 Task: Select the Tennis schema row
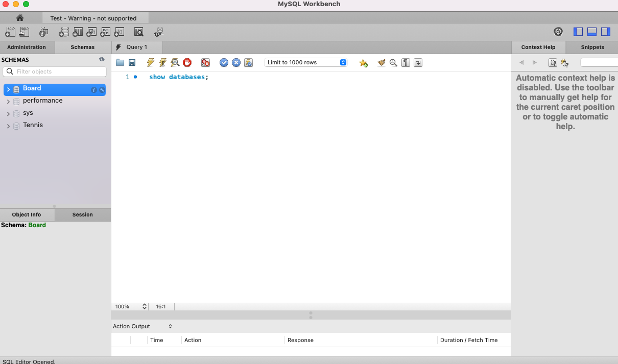(55, 126)
